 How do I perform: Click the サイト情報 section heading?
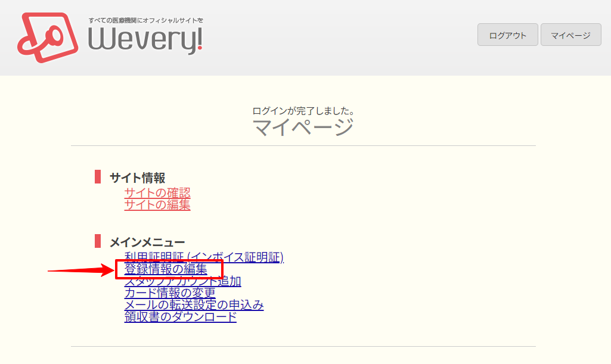point(138,178)
